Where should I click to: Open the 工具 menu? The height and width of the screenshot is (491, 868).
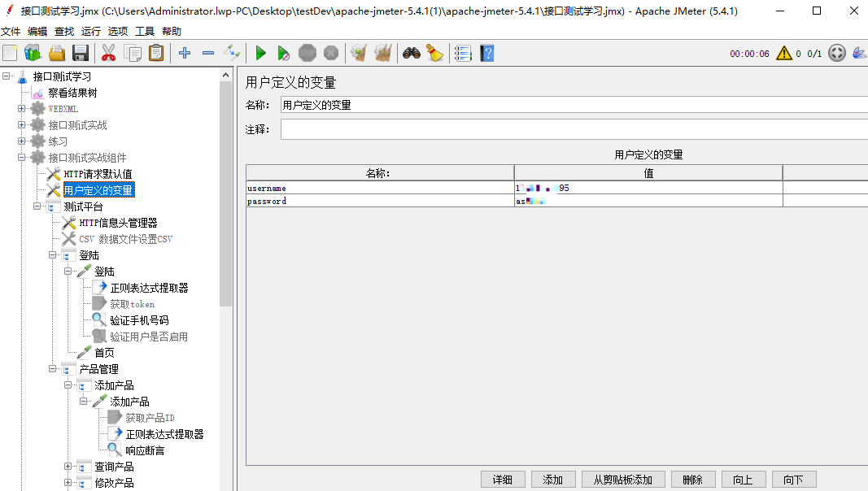(145, 32)
